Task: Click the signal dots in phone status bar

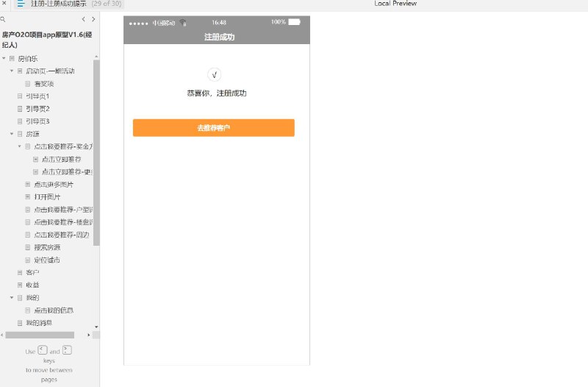Action: pos(138,24)
